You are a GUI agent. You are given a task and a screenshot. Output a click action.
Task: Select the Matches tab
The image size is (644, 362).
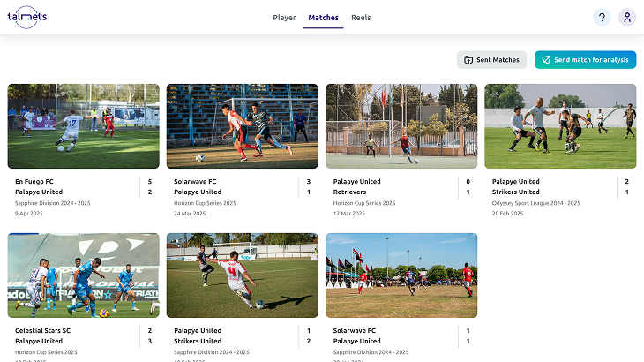[x=323, y=18]
